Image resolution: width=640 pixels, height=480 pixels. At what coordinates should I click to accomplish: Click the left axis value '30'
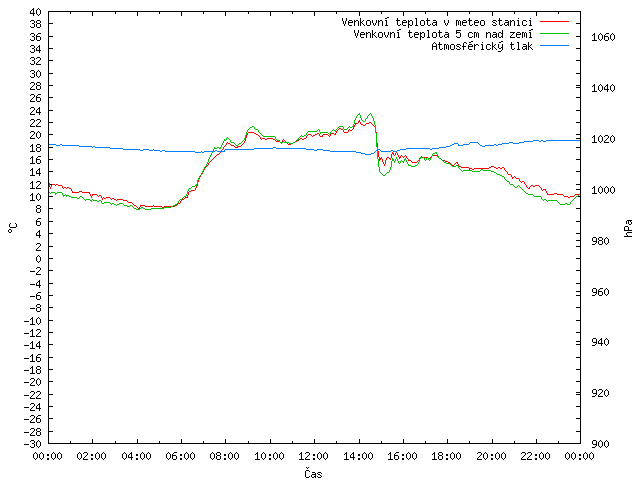[x=36, y=74]
